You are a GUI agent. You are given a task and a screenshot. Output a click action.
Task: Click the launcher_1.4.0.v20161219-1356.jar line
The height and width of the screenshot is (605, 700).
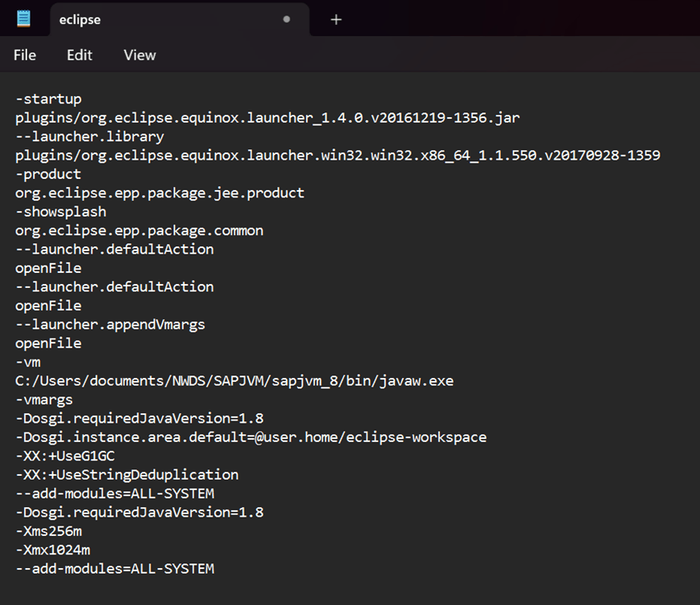(x=267, y=118)
